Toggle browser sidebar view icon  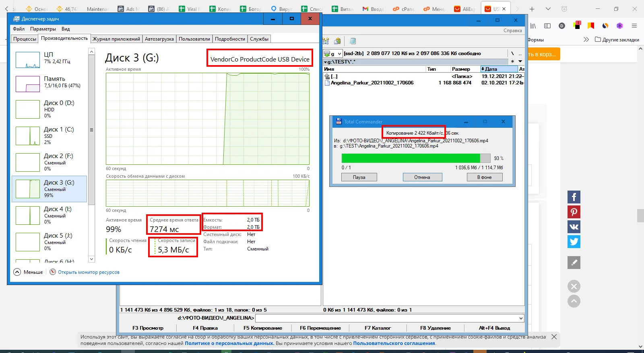tap(547, 26)
